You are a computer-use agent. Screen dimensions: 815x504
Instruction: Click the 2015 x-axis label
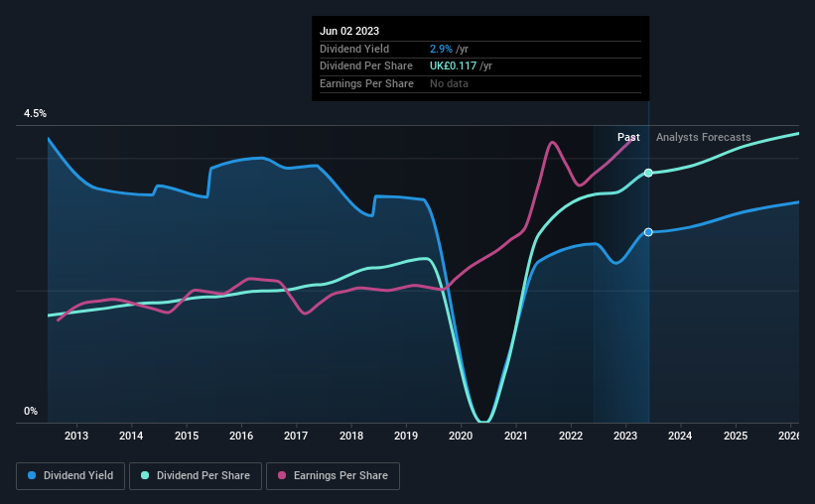tap(187, 436)
